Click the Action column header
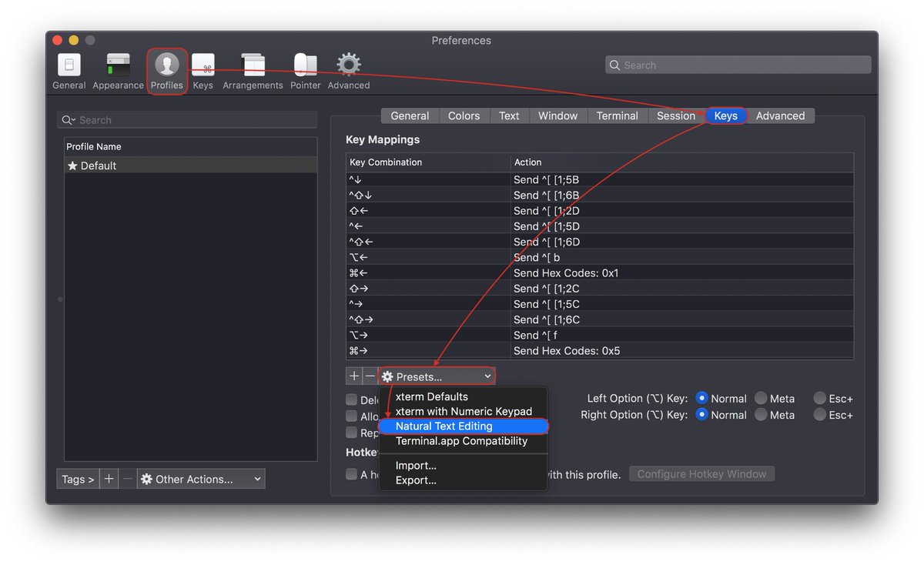 (682, 162)
